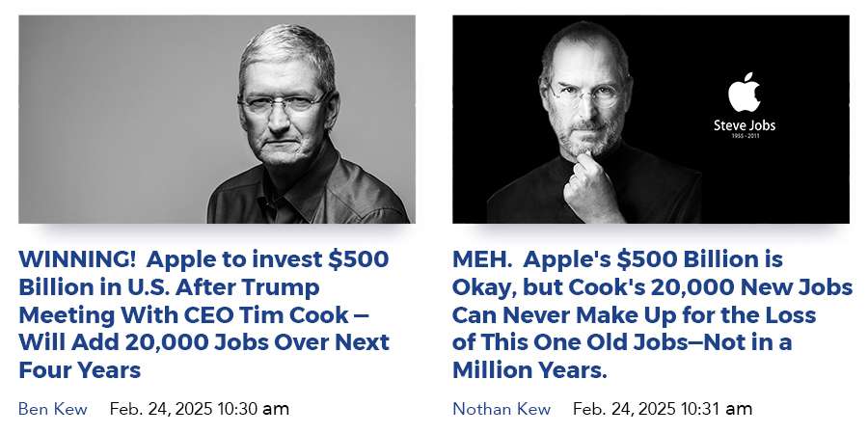Visit author Ben Kew's page
The image size is (868, 434).
52,409
